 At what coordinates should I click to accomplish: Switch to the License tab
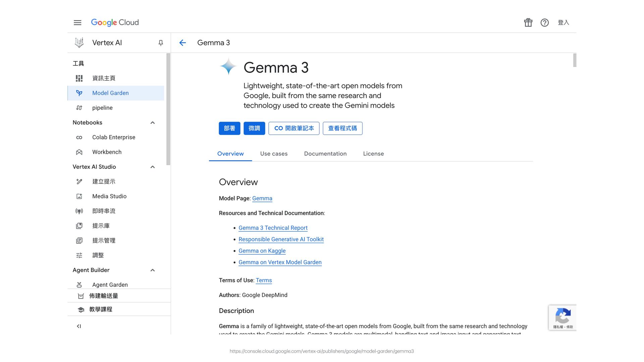(x=373, y=154)
